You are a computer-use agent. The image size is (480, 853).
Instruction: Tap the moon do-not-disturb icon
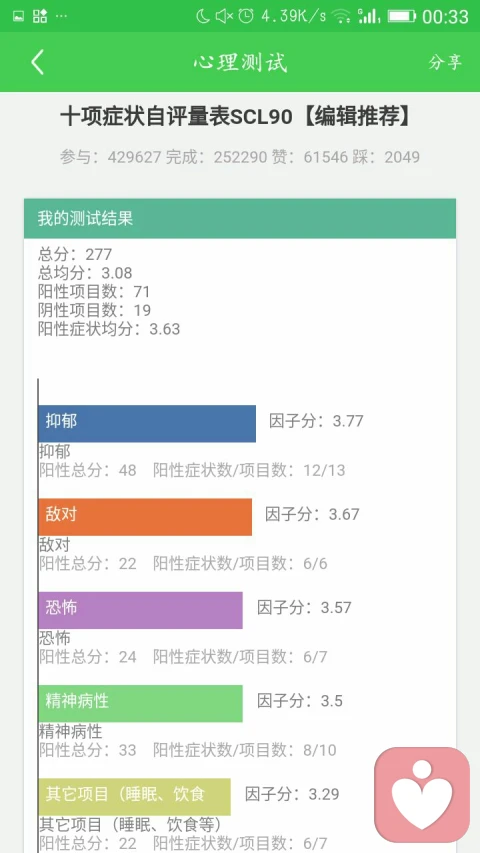pyautogui.click(x=202, y=16)
